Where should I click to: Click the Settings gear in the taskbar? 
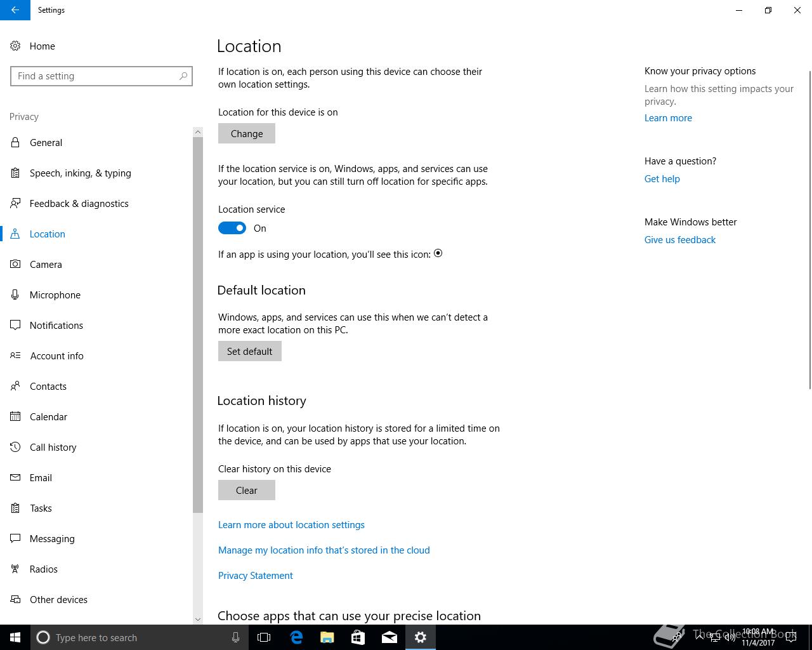pyautogui.click(x=421, y=637)
